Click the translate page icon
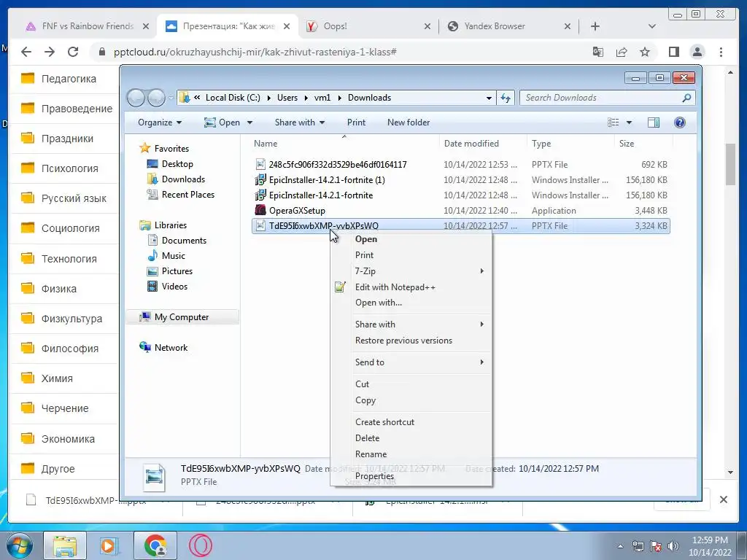Image resolution: width=747 pixels, height=560 pixels. pos(598,52)
